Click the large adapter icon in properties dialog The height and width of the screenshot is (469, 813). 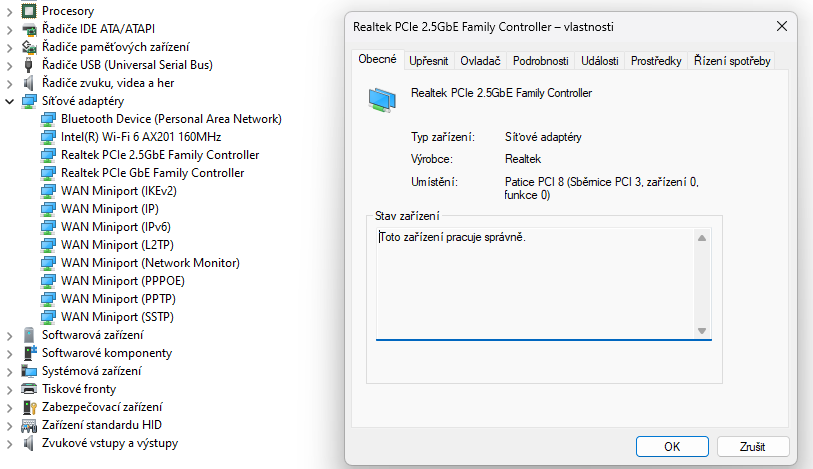pyautogui.click(x=383, y=98)
